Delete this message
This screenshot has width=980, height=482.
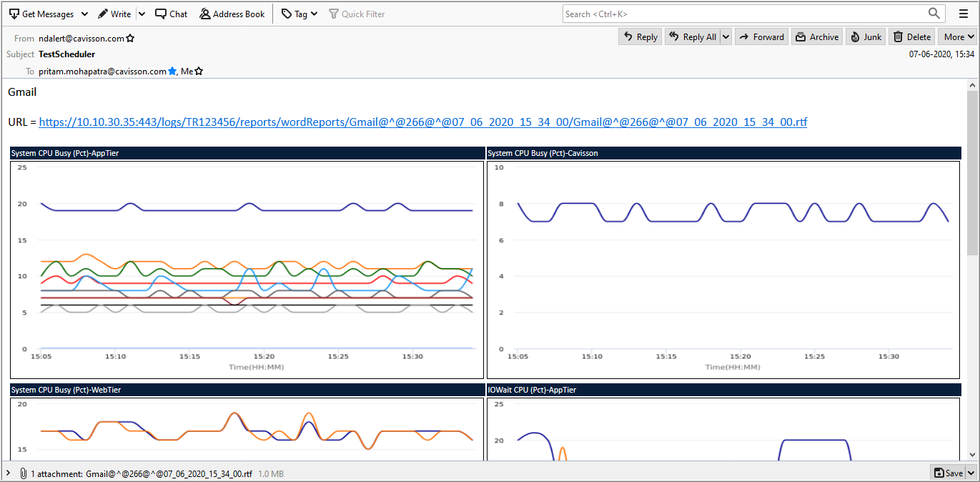912,37
